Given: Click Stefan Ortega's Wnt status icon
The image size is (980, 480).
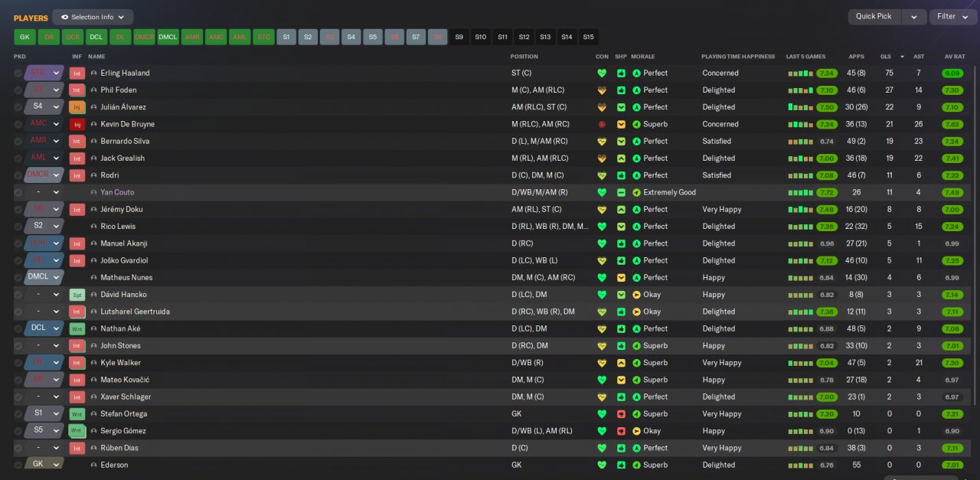Looking at the screenshot, I should [77, 414].
